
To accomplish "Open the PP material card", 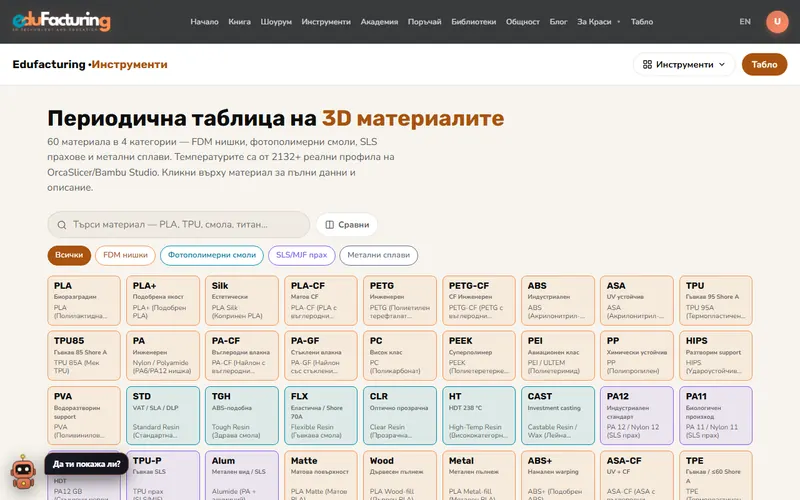I will point(637,356).
